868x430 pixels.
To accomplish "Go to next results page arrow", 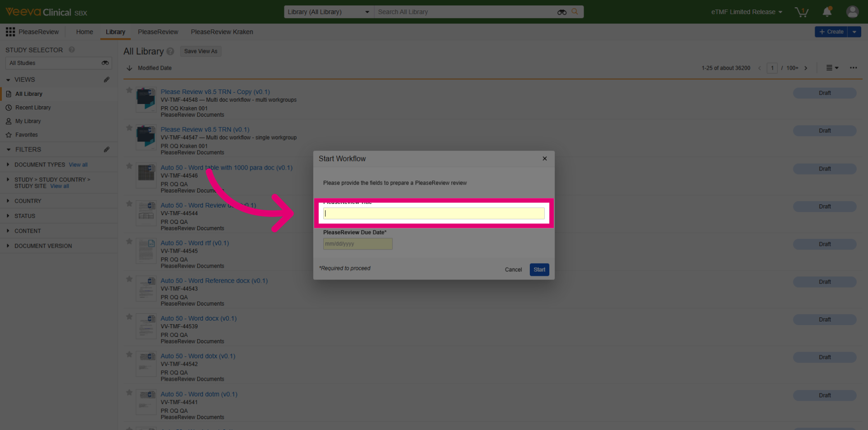I will click(x=806, y=68).
